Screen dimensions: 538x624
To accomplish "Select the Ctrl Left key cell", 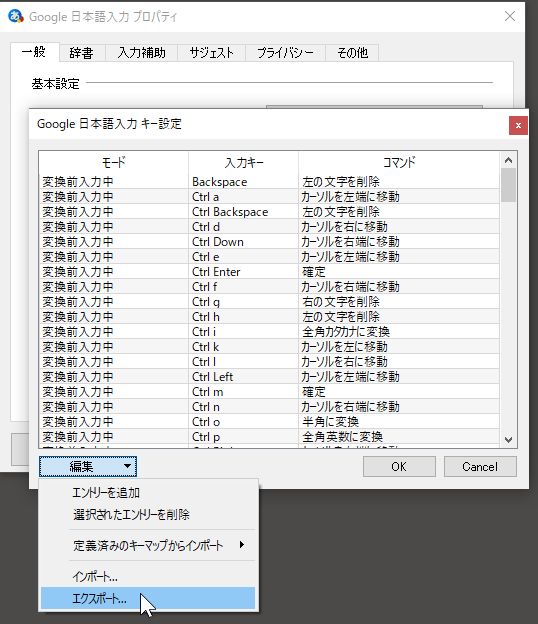I will click(x=244, y=376).
